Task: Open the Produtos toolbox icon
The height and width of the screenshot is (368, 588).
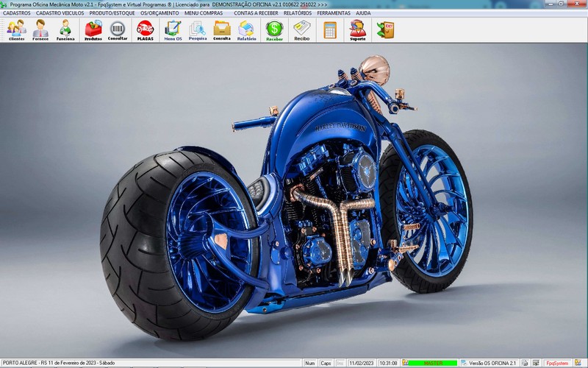Action: pos(93,30)
